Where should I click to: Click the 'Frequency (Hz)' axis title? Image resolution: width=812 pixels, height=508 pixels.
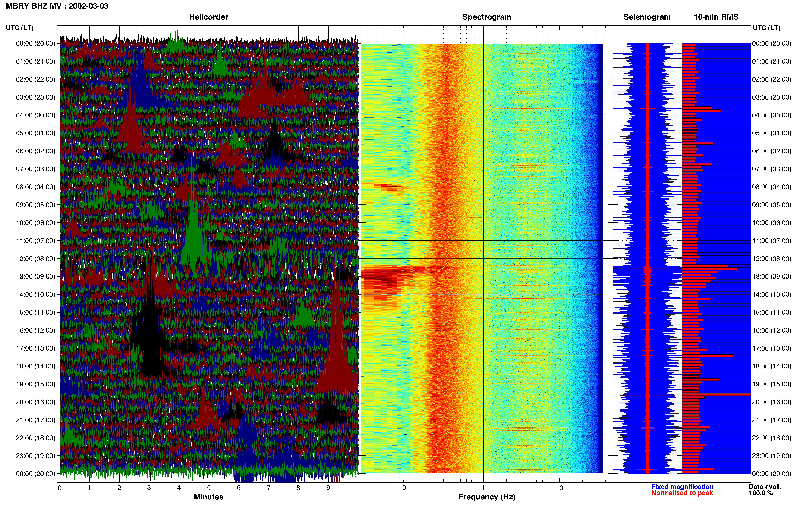[x=487, y=497]
